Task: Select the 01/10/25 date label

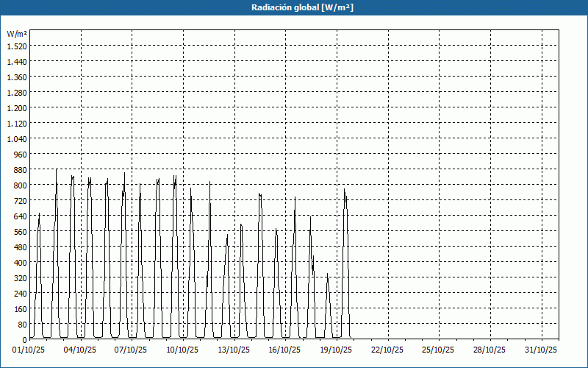Action: [29, 350]
